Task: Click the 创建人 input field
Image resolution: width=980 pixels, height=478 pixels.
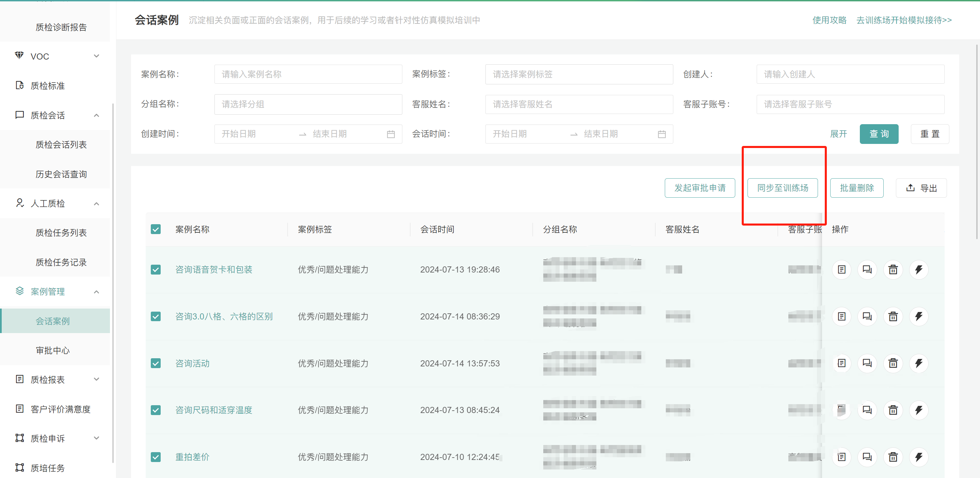Action: tap(850, 74)
